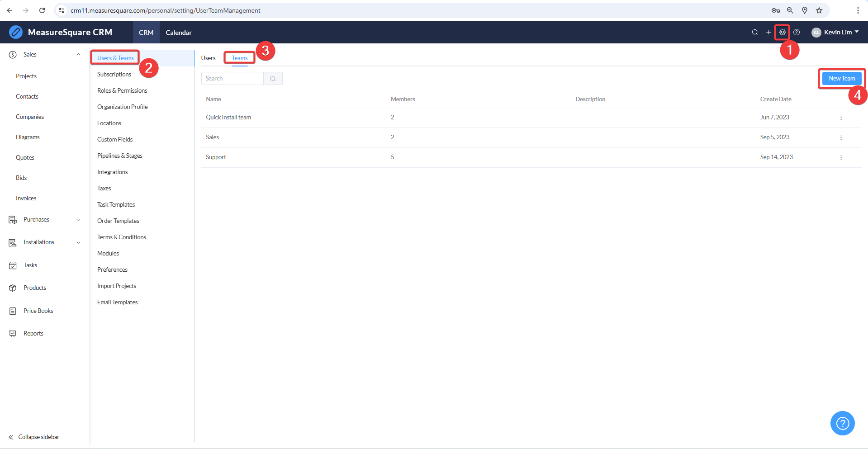Select the Teams tab
Viewport: 868px width, 449px height.
pyautogui.click(x=240, y=58)
